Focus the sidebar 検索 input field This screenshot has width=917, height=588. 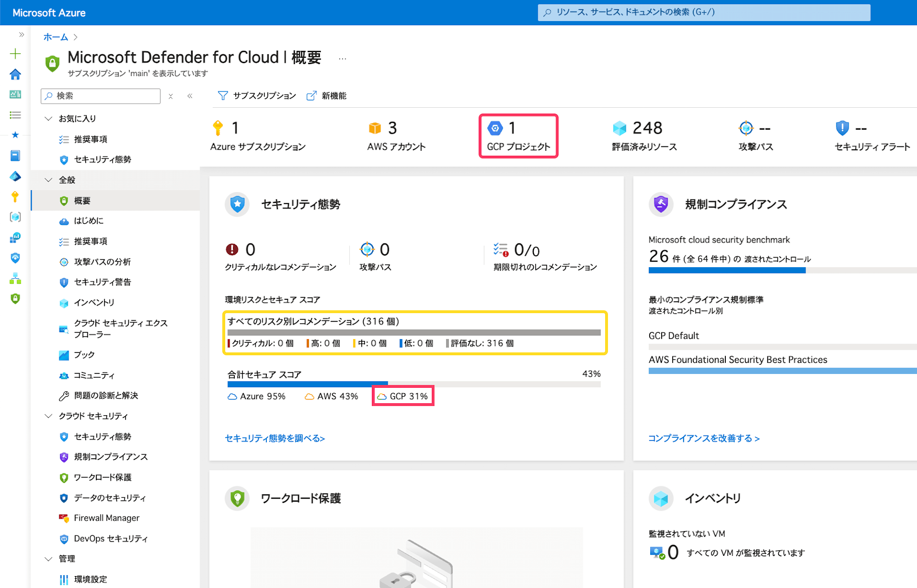coord(100,96)
